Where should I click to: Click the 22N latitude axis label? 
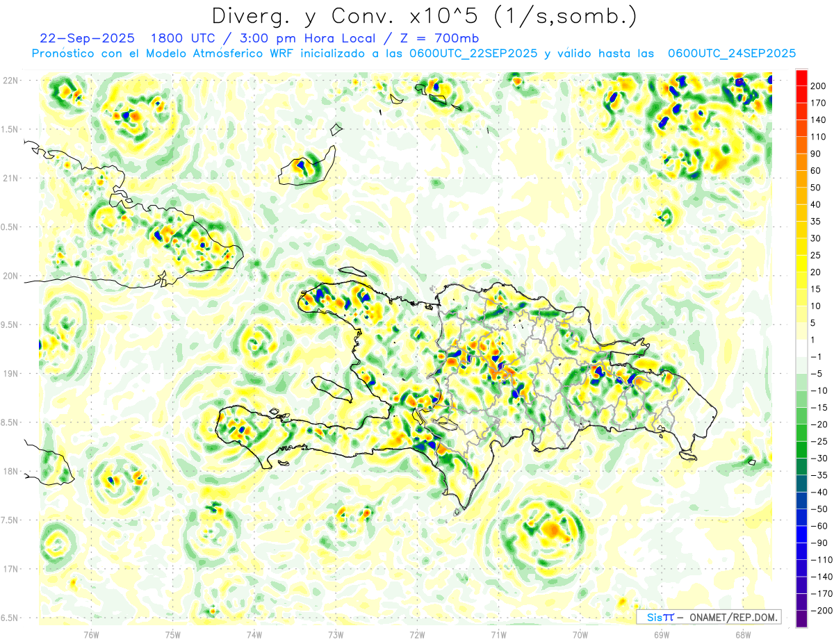click(x=10, y=81)
